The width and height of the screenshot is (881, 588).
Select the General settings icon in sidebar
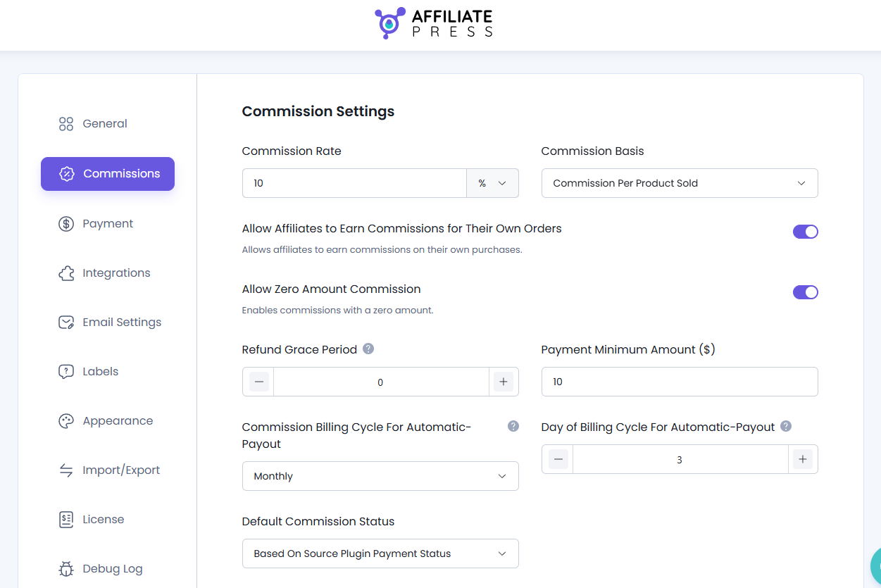click(65, 123)
